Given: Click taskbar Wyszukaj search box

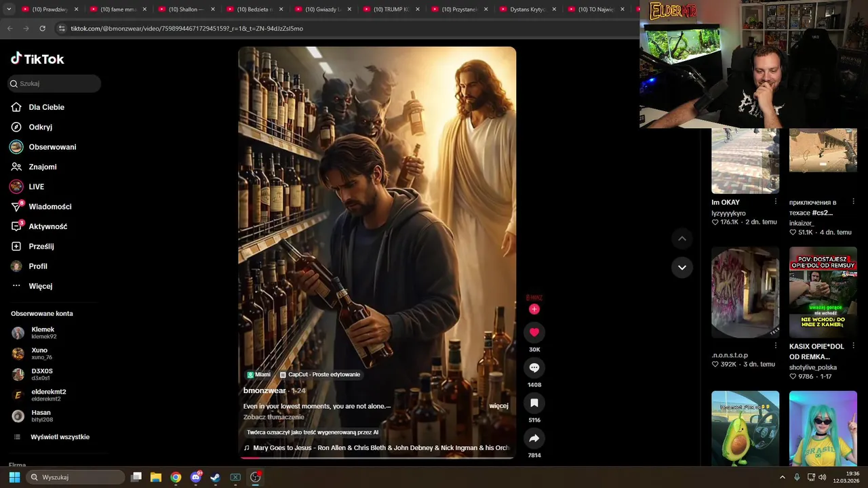Looking at the screenshot, I should point(76,477).
